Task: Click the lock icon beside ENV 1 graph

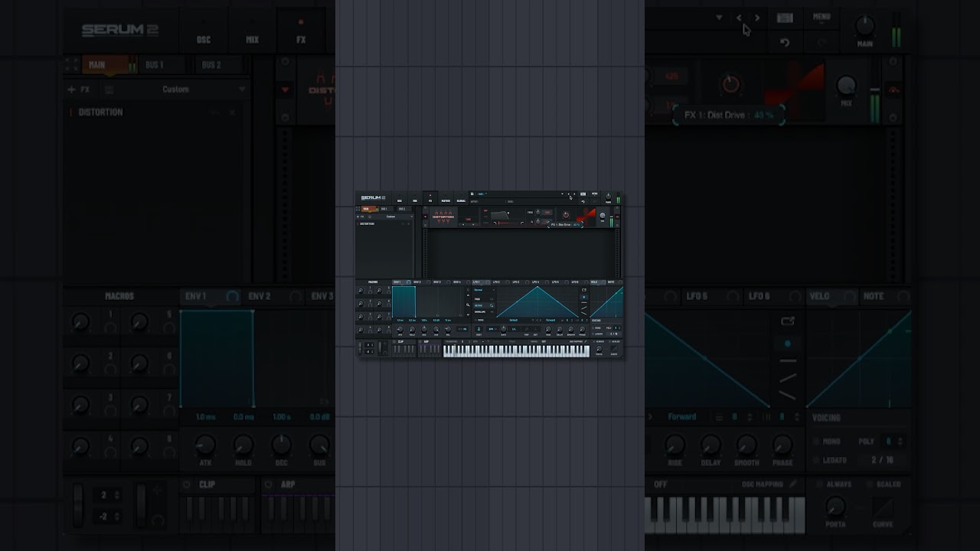Action: [x=468, y=290]
